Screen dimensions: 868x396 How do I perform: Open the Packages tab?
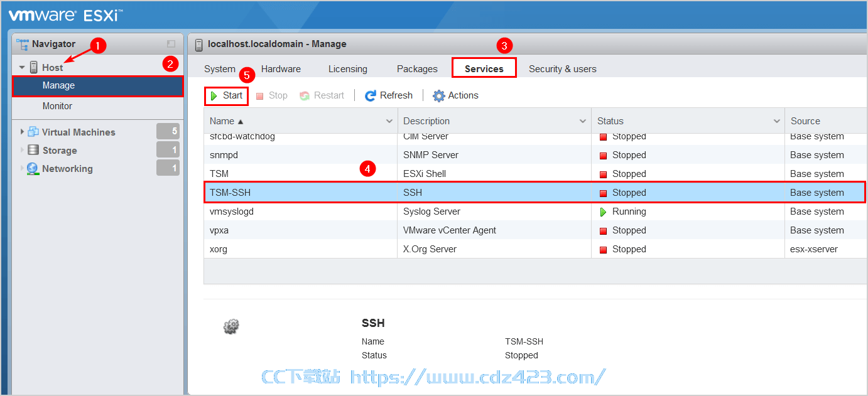tap(417, 69)
